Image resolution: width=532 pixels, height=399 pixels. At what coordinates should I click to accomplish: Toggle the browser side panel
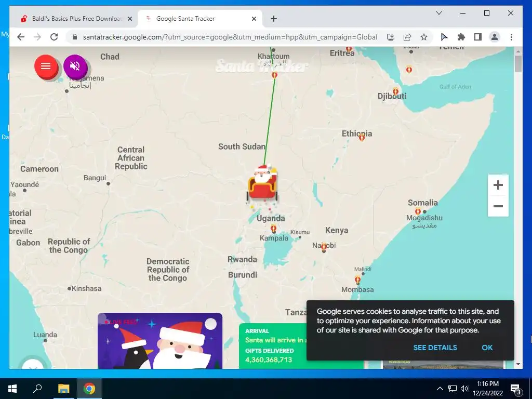(x=478, y=37)
